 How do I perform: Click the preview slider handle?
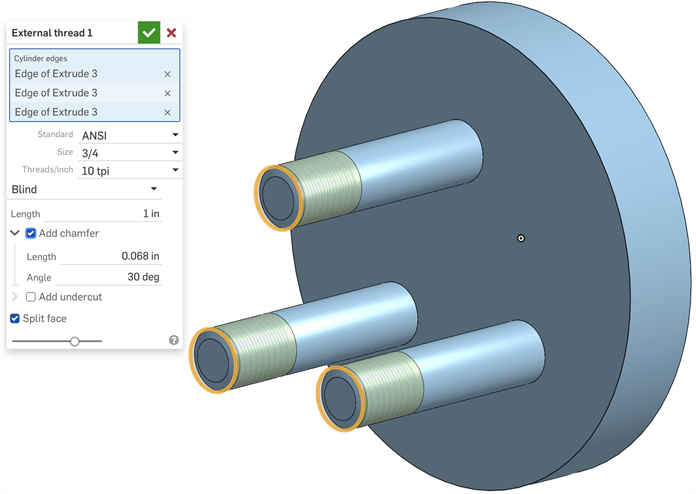[x=75, y=341]
